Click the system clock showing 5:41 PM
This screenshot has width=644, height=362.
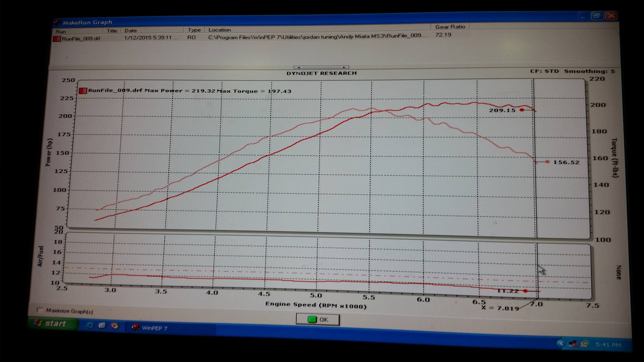click(608, 345)
